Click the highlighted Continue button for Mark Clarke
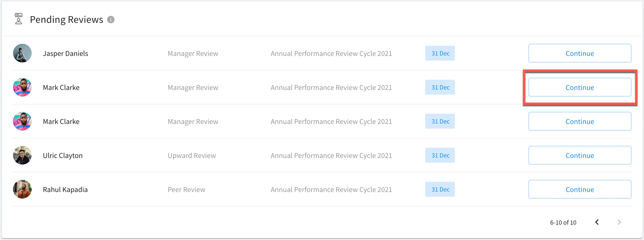 pyautogui.click(x=580, y=87)
